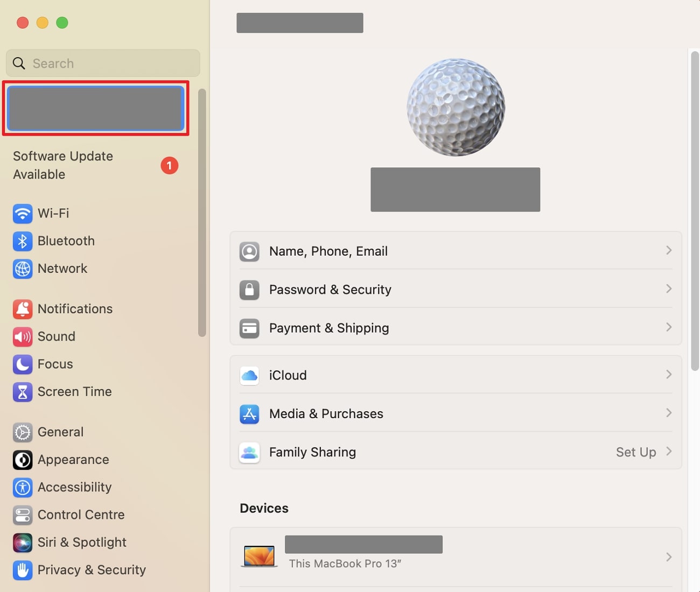Open Privacy & Security pane
This screenshot has height=592, width=700.
92,570
